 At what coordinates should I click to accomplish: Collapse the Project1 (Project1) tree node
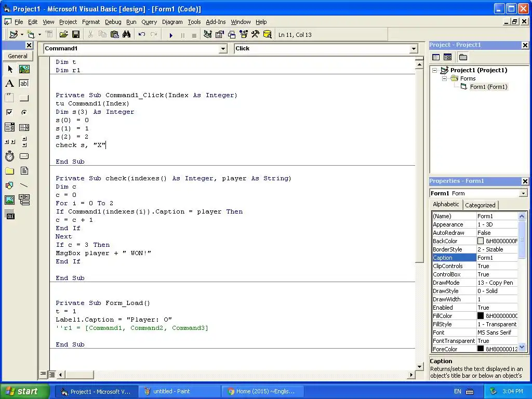(435, 71)
